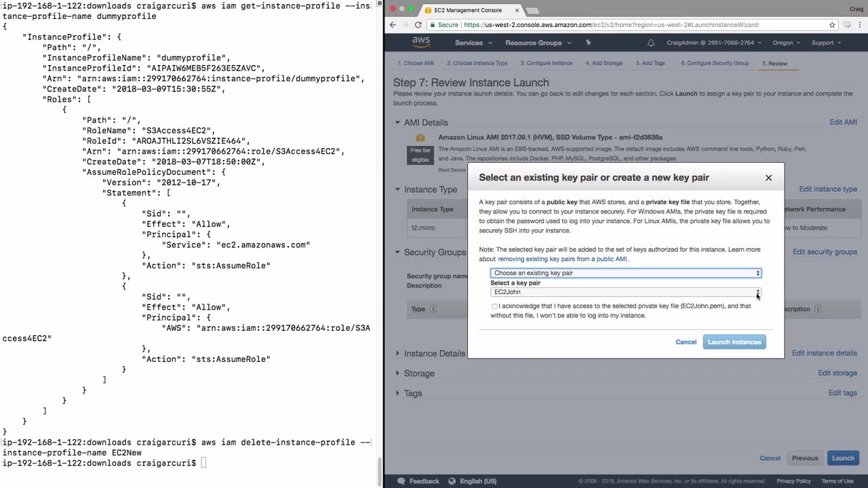Viewport: 868px width, 488px height.
Task: Click the Edit storage link
Action: point(837,373)
